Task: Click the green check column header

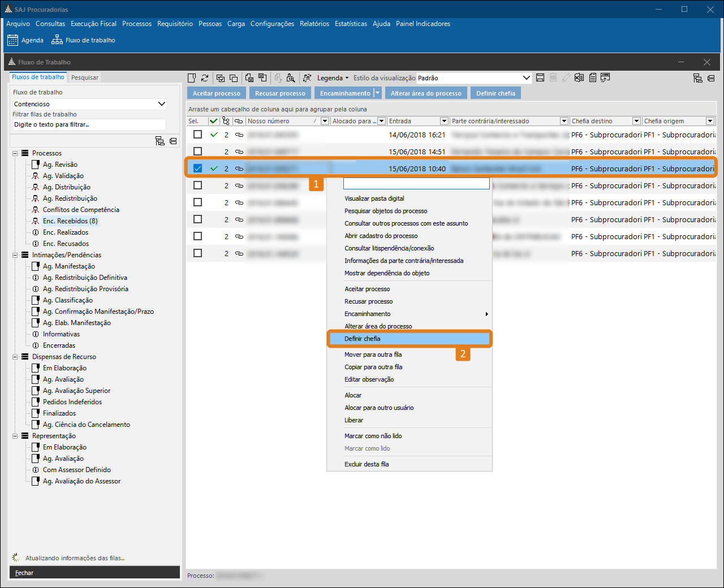Action: point(214,121)
